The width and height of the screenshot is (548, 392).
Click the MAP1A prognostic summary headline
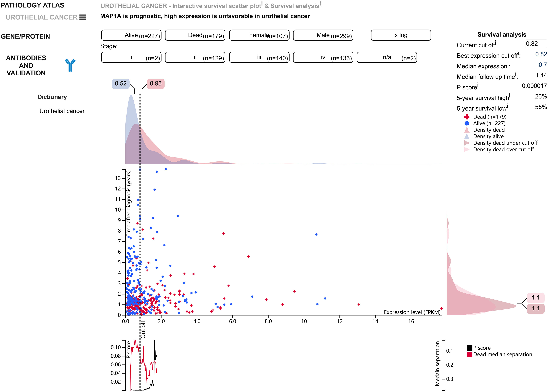[x=205, y=16]
